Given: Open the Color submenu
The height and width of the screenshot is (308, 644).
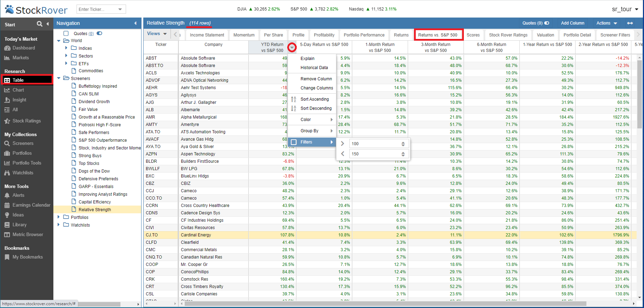Looking at the screenshot, I should coord(312,120).
